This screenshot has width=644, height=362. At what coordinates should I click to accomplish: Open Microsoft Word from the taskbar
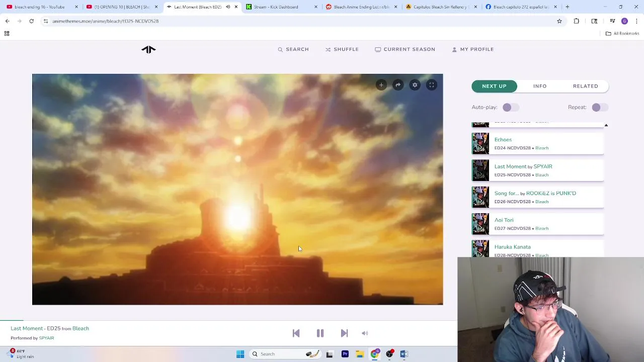pyautogui.click(x=404, y=354)
